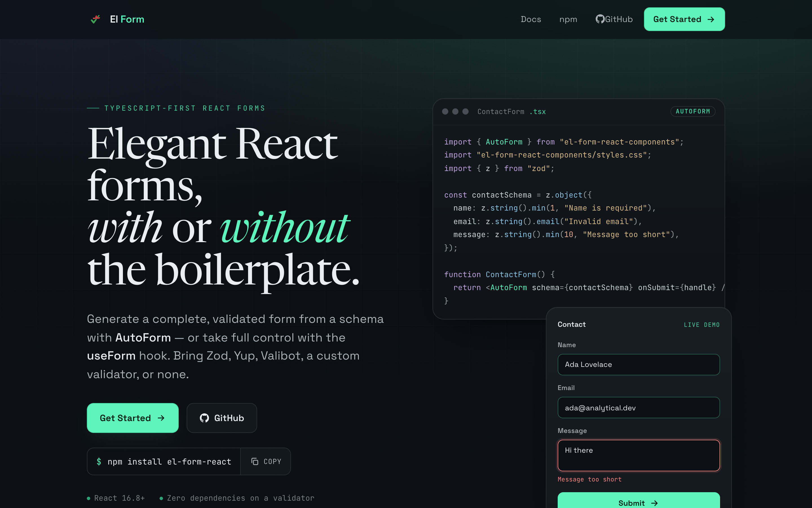Click the hero Get Started button
Viewport: 812px width, 508px height.
point(133,418)
